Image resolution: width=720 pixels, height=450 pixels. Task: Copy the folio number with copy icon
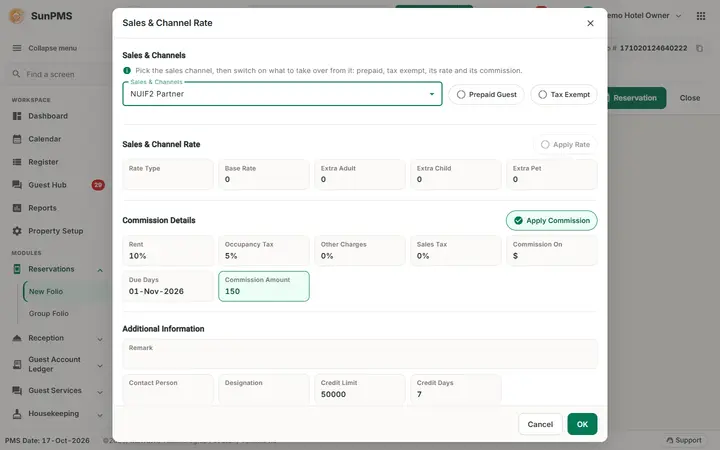(699, 48)
